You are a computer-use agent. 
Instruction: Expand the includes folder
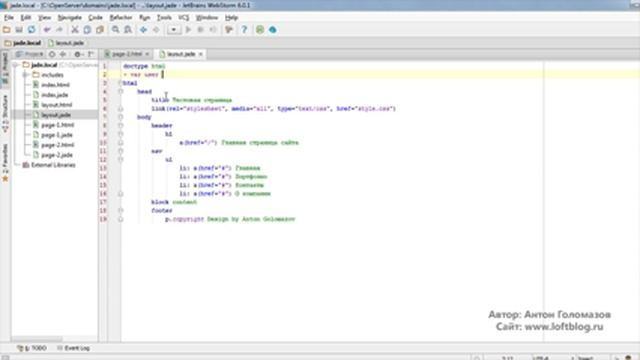coord(25,75)
